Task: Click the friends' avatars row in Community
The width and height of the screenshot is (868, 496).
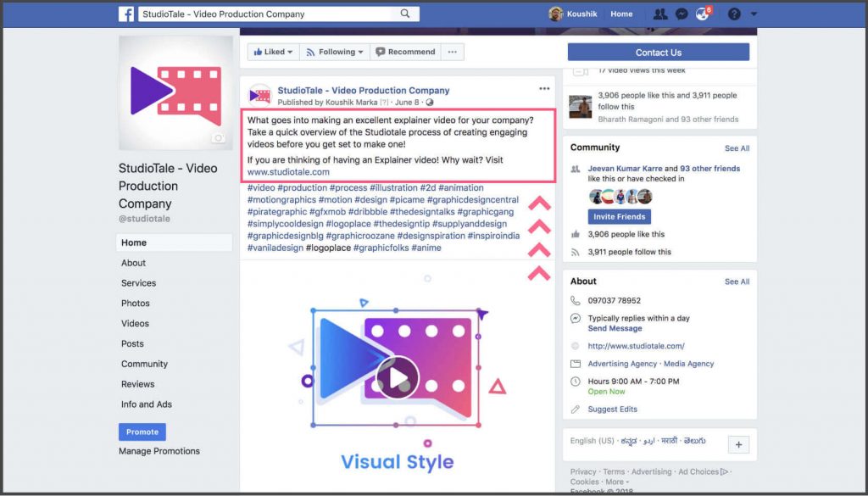Action: 620,196
